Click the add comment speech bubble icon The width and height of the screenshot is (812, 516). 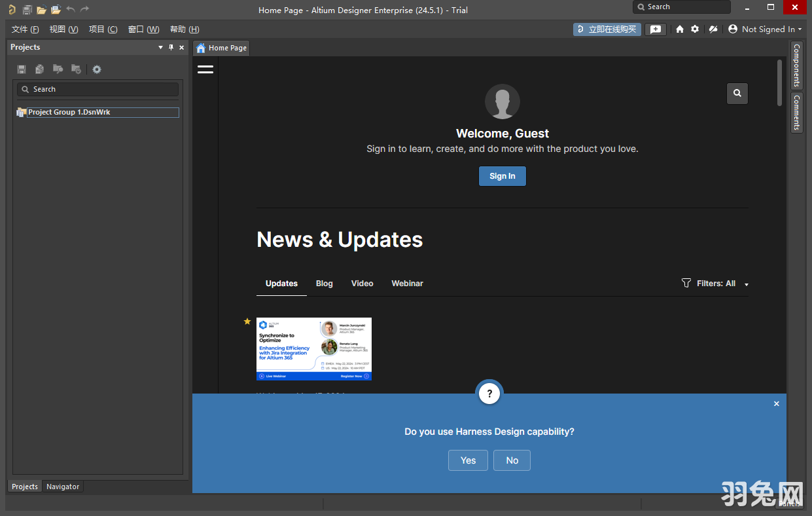click(656, 29)
